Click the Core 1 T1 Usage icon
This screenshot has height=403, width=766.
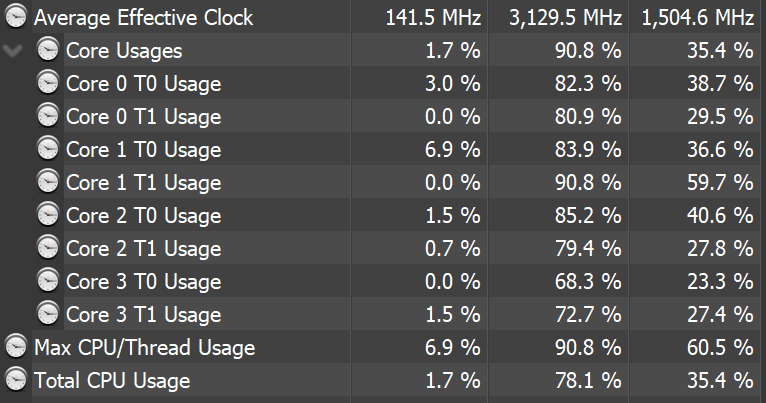tap(47, 181)
